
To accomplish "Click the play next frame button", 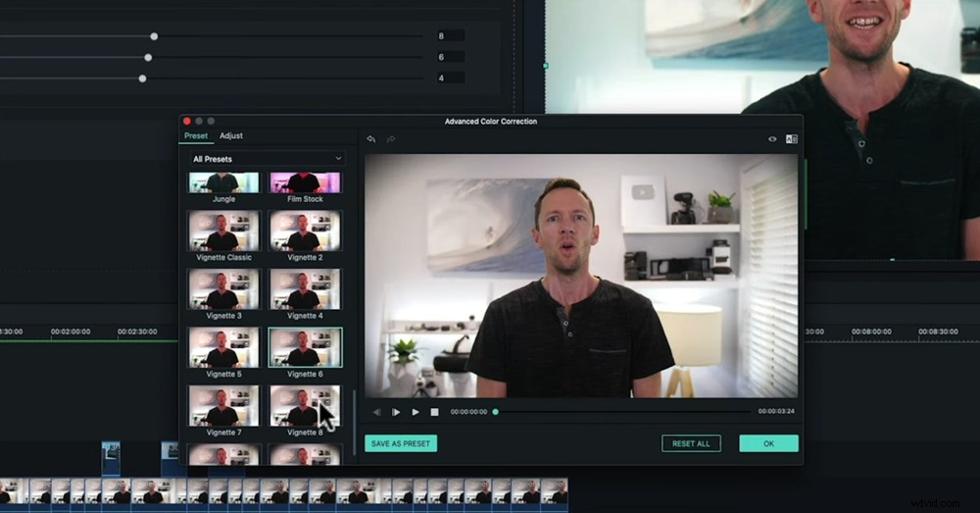I will [396, 412].
